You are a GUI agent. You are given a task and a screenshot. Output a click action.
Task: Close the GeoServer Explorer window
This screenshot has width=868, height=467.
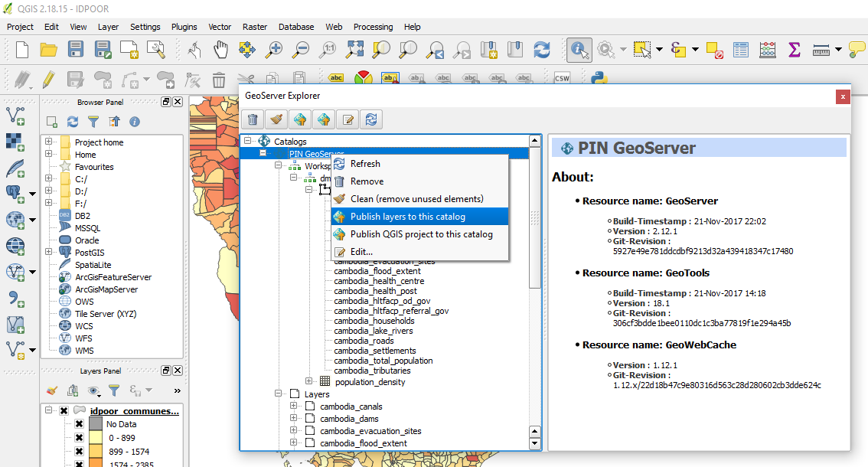843,97
